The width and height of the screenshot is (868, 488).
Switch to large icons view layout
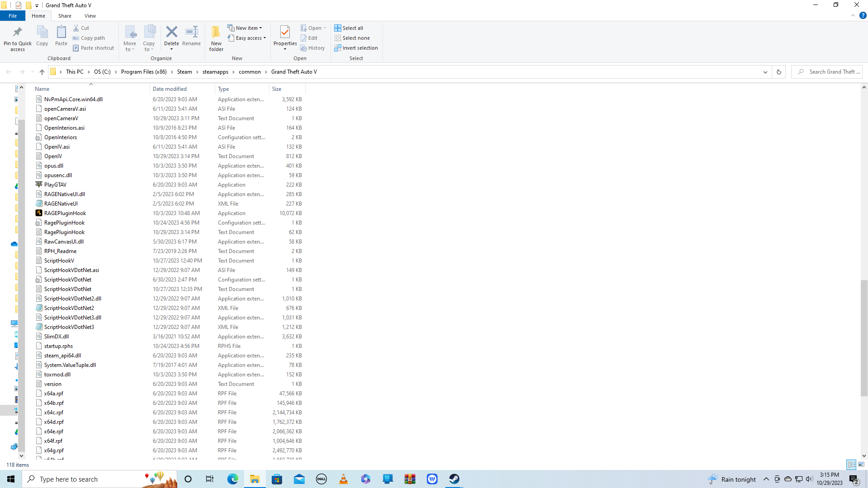[x=861, y=465]
